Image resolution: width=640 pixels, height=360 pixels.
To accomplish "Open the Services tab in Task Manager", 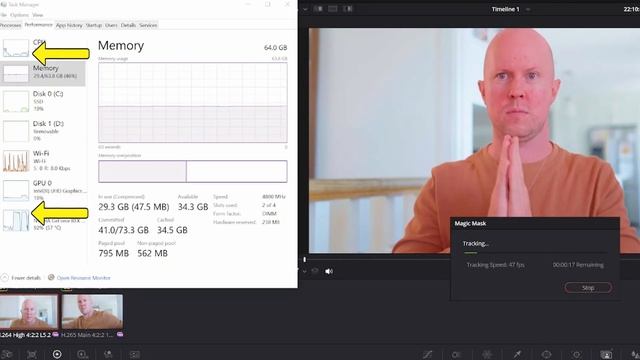I will pyautogui.click(x=148, y=25).
